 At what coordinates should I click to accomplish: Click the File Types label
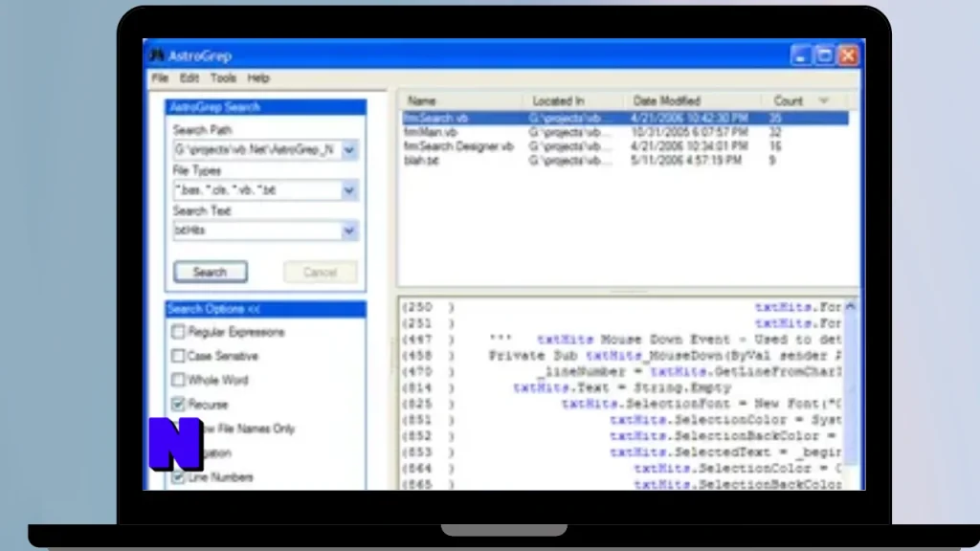[197, 170]
